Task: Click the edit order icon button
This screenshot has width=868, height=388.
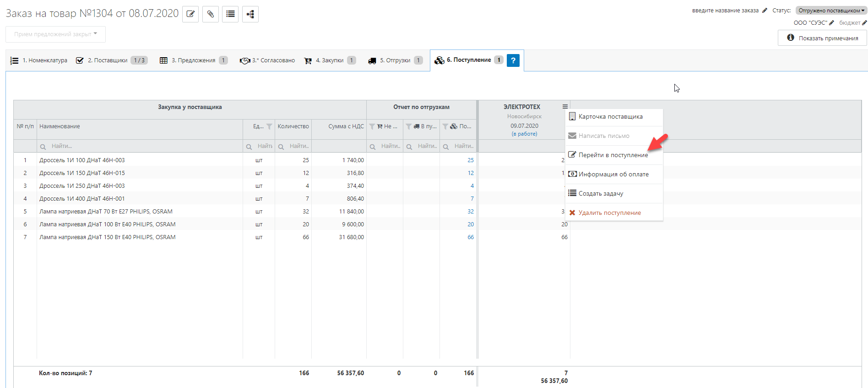Action: pos(190,14)
